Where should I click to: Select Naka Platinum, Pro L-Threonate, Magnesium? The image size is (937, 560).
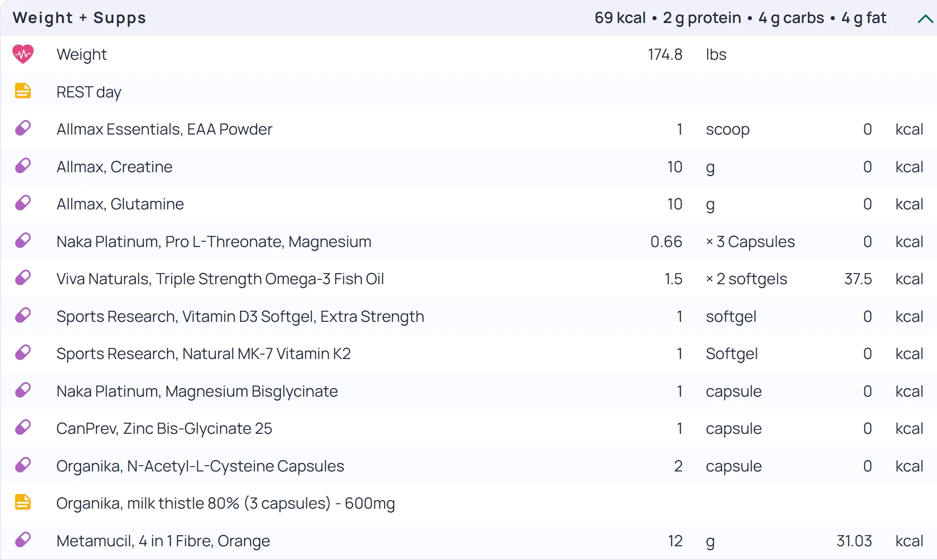tap(214, 242)
